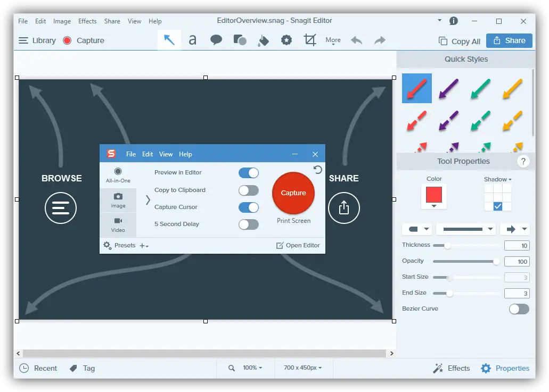
Task: Open the File menu in editor
Action: point(23,21)
